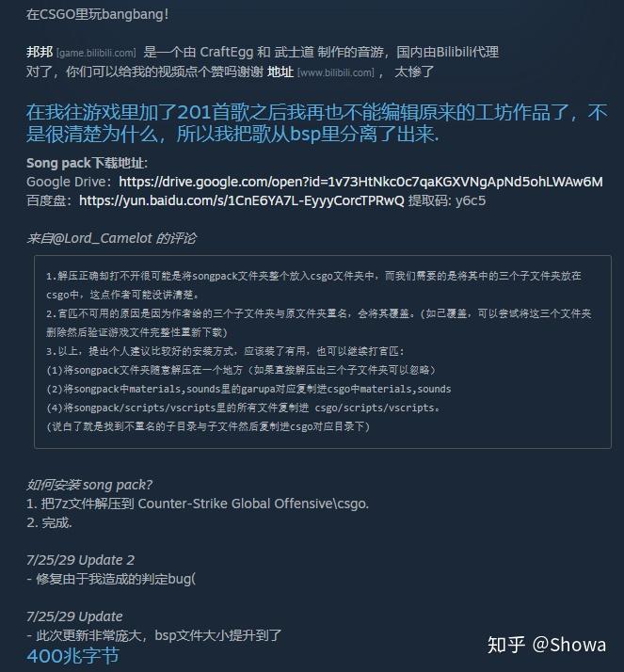
Task: Click the 如何安装 song pack? heading
Action: (x=89, y=485)
